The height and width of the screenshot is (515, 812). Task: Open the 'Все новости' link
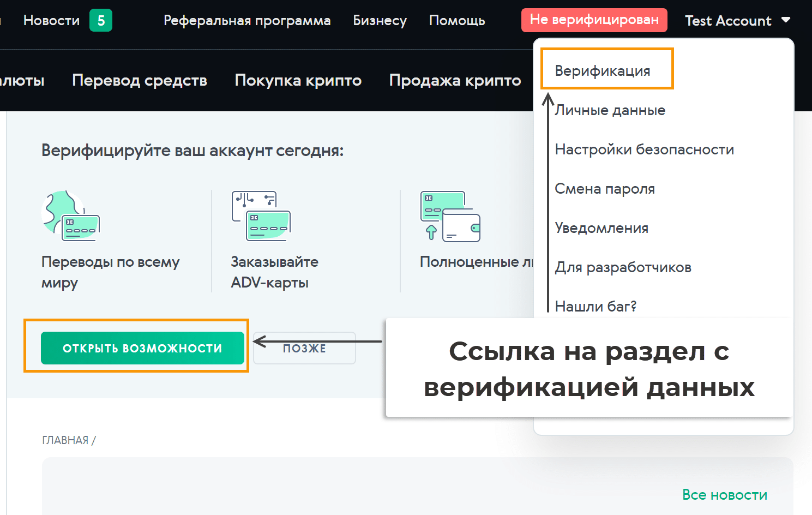724,495
